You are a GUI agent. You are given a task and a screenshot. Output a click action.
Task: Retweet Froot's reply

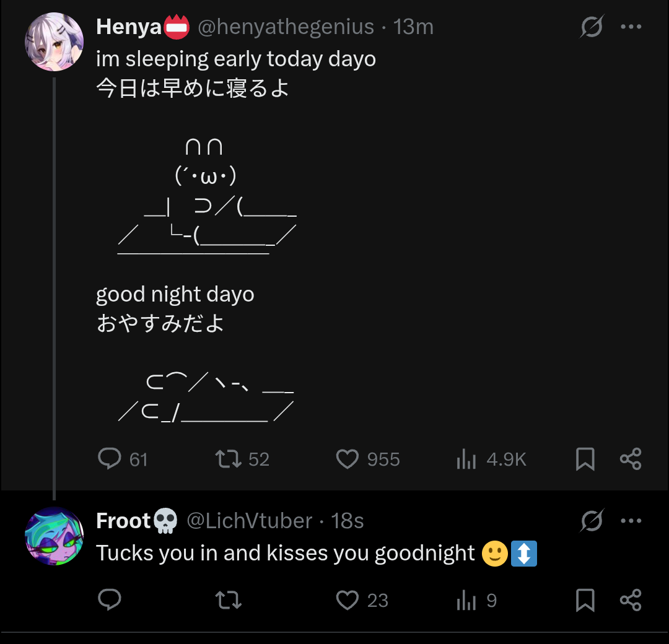coord(227,600)
